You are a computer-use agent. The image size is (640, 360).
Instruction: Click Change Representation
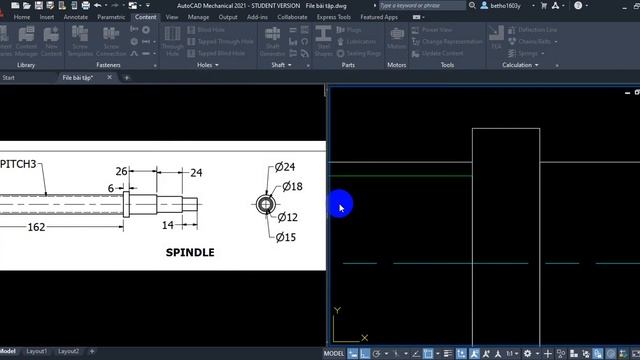click(x=447, y=42)
